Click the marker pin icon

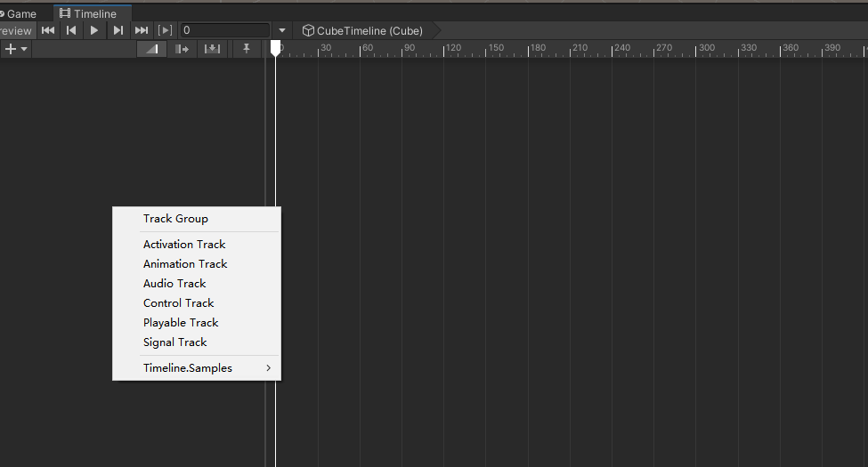(247, 49)
